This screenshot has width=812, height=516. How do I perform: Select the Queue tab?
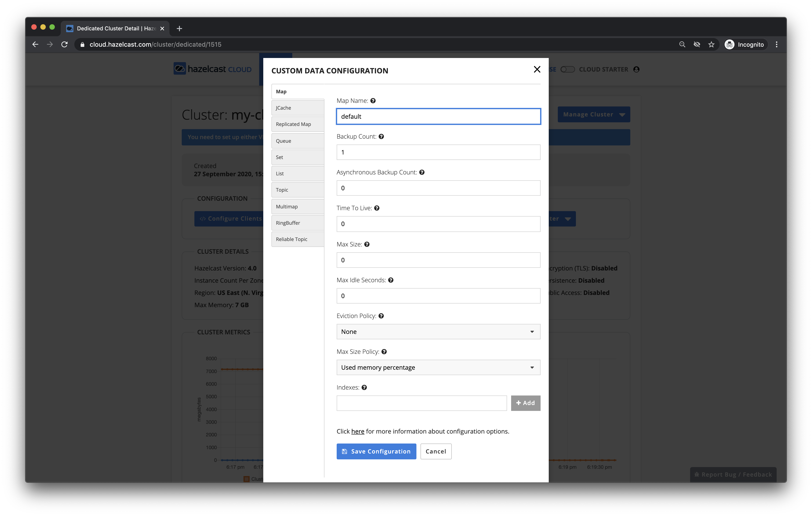[x=298, y=141]
